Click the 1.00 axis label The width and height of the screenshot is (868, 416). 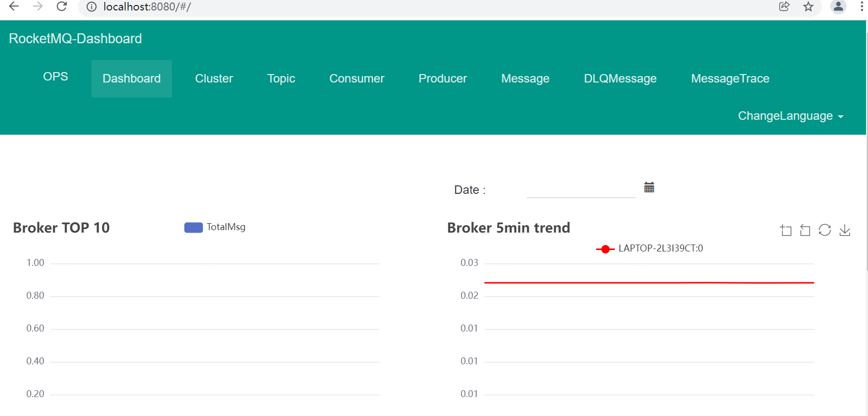click(x=35, y=262)
